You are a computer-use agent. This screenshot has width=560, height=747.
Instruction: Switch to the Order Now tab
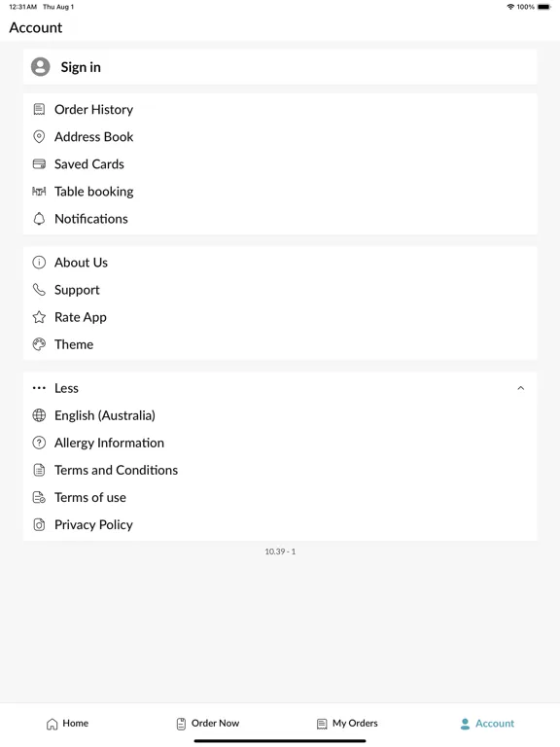[208, 724]
